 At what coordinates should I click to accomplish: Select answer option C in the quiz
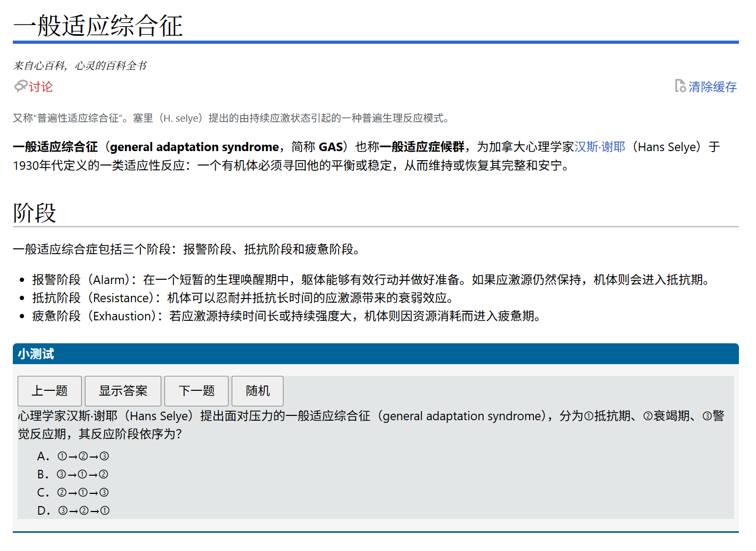pyautogui.click(x=72, y=492)
